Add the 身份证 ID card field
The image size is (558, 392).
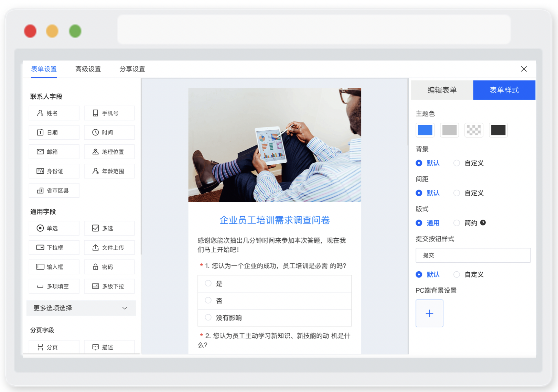[x=54, y=171]
